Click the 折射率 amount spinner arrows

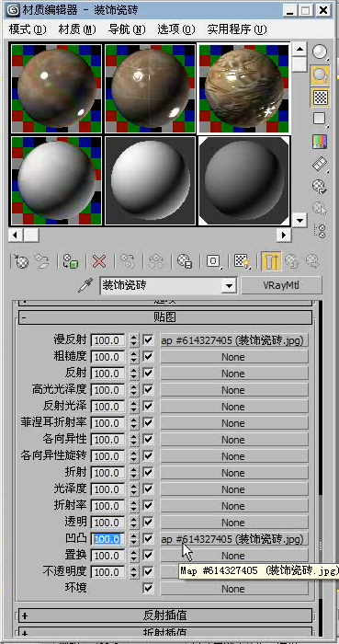tap(133, 506)
